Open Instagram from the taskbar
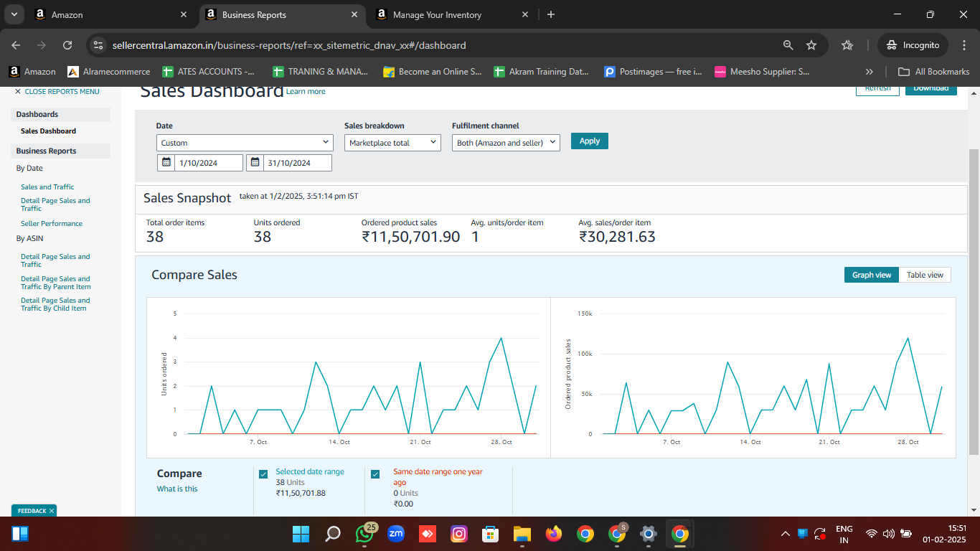Screen dimensions: 980x551 point(459,534)
